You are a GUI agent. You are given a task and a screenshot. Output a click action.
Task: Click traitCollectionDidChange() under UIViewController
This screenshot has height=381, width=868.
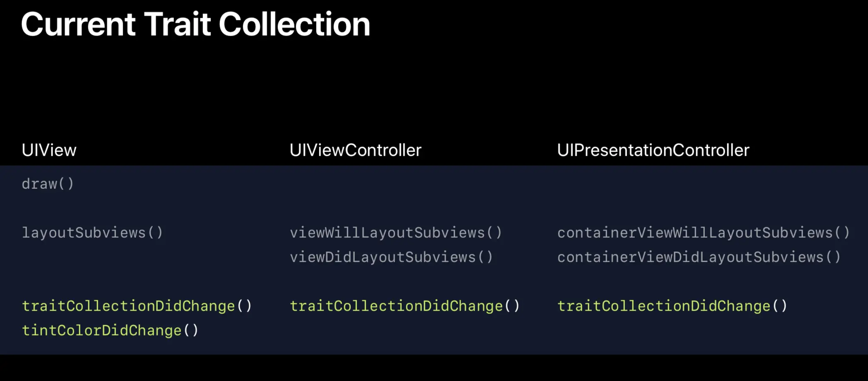point(405,306)
